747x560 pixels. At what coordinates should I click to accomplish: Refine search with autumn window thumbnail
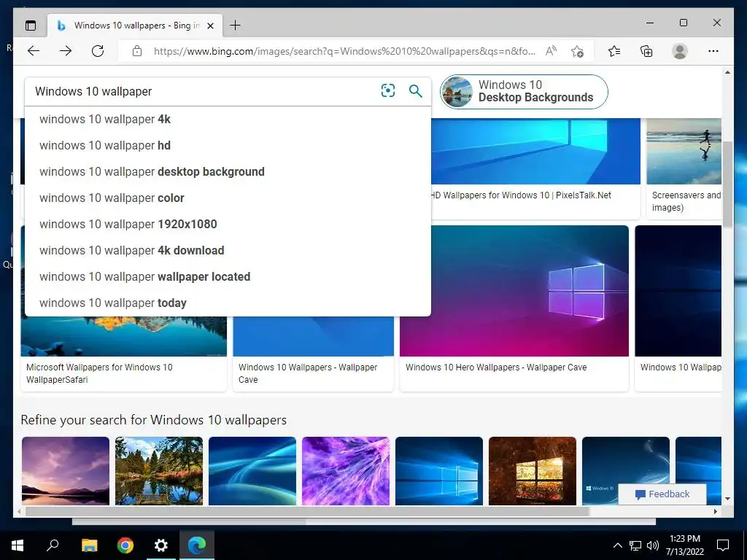pos(533,470)
